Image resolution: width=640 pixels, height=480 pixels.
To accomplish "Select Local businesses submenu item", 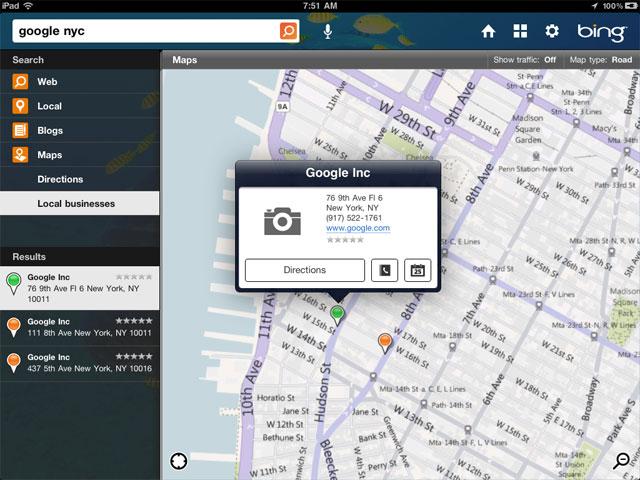I will pyautogui.click(x=80, y=203).
